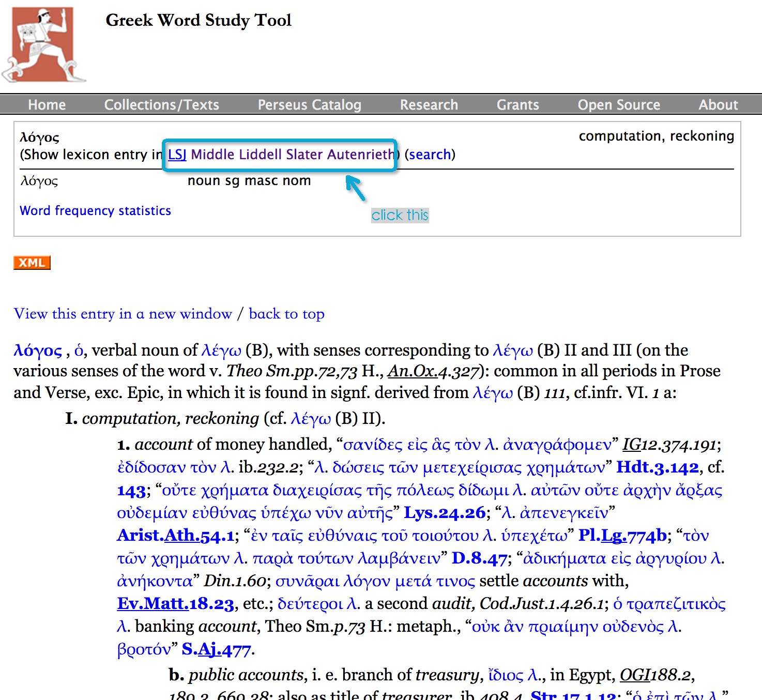Follow the Hdt.3.142 citation link
The width and height of the screenshot is (762, 700).
[x=657, y=467]
